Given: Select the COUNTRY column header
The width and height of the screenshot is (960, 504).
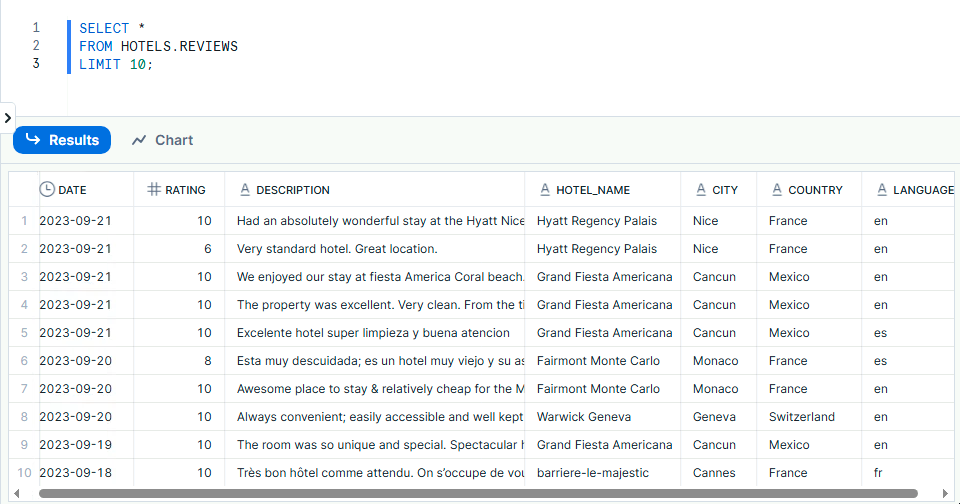Looking at the screenshot, I should pos(815,189).
